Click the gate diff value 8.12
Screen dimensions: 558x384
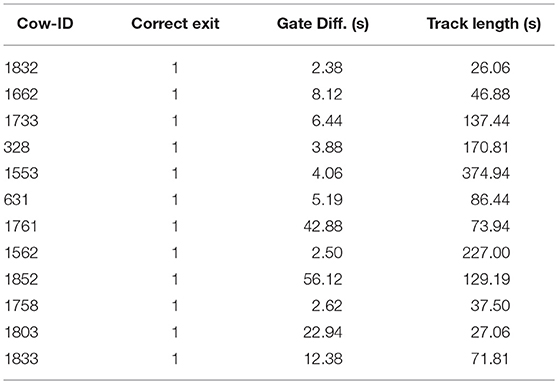pyautogui.click(x=327, y=94)
